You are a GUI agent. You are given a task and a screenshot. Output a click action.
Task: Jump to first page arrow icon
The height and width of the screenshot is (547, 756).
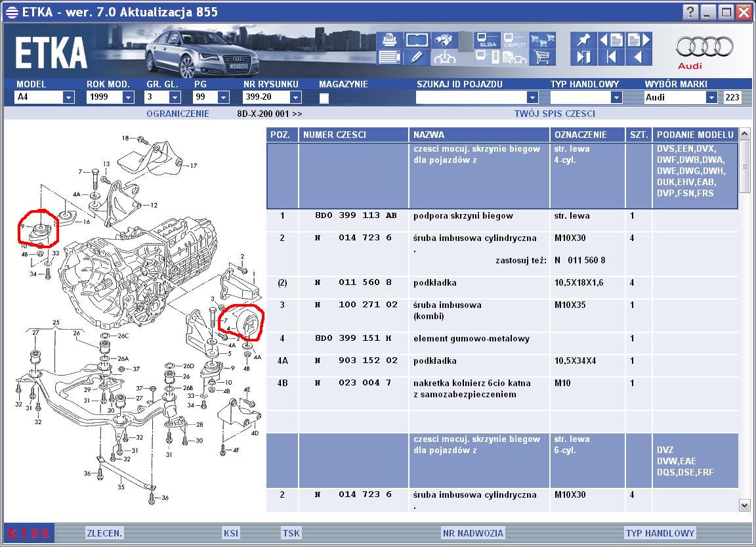(612, 57)
